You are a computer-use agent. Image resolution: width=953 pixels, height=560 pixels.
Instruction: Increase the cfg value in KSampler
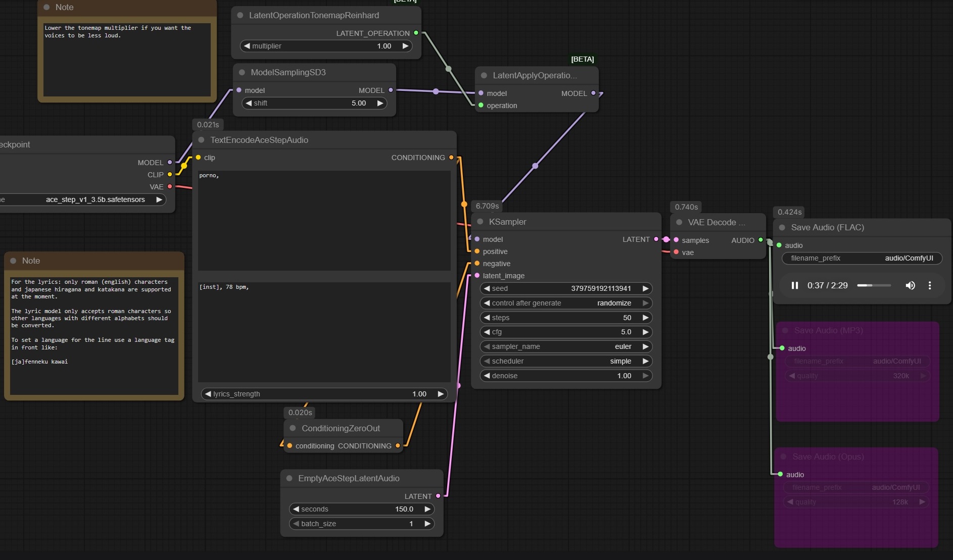[x=645, y=332]
